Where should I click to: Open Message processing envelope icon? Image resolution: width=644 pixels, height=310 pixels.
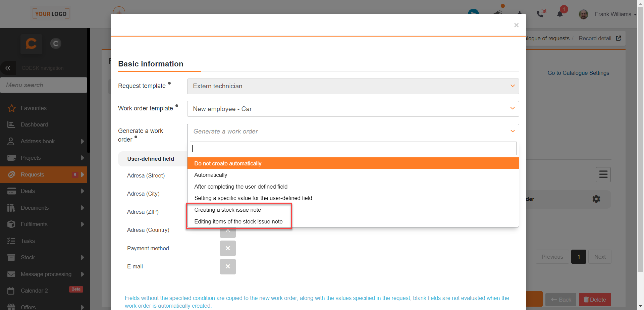(11, 274)
